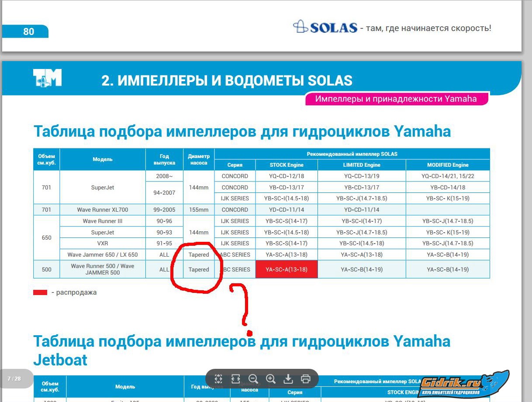Click the fit-to-page icon in floating toolbar
The image size is (532, 402).
pos(219,378)
